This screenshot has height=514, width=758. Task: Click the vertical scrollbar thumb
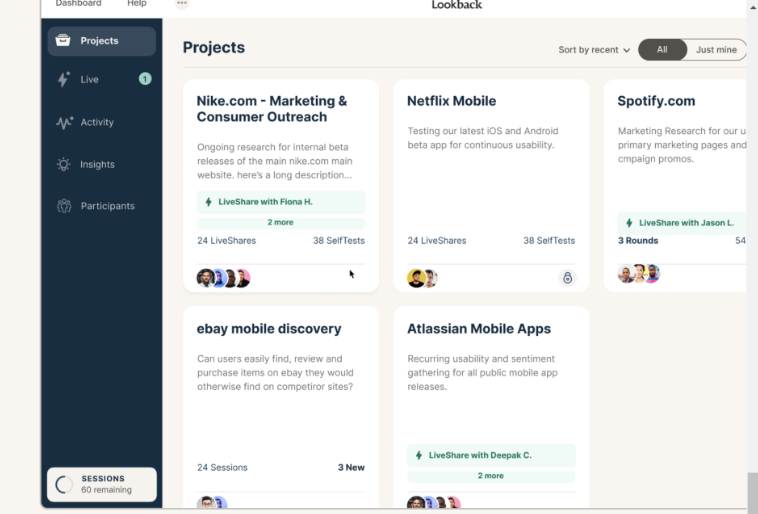[752, 492]
